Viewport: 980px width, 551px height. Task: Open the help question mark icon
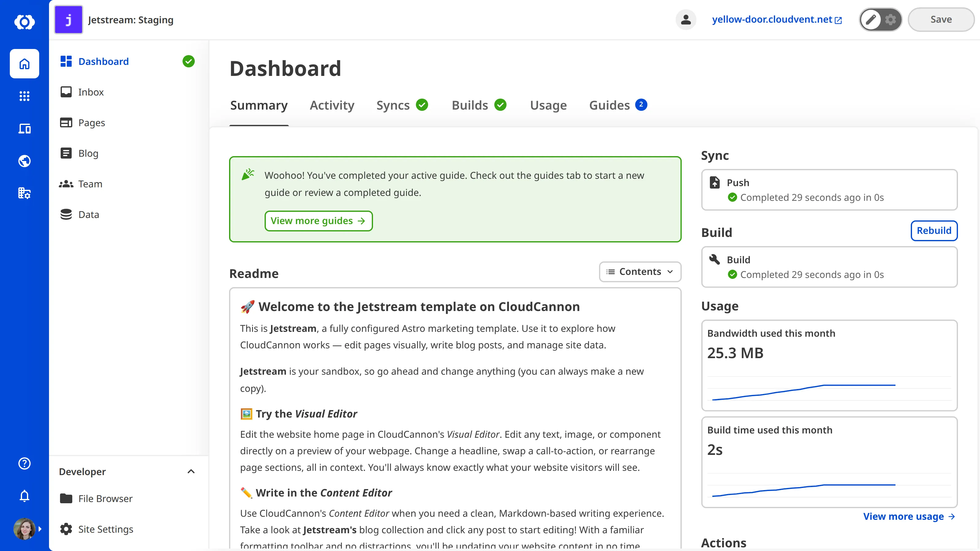tap(24, 463)
